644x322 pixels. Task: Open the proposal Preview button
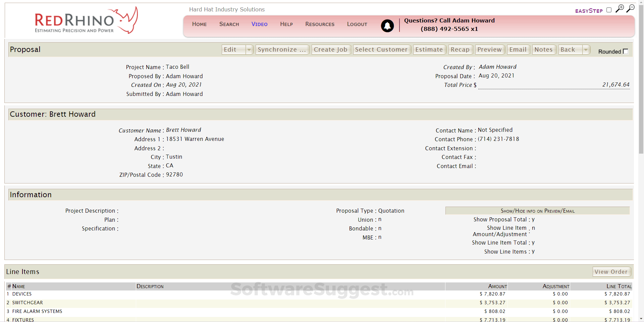490,50
